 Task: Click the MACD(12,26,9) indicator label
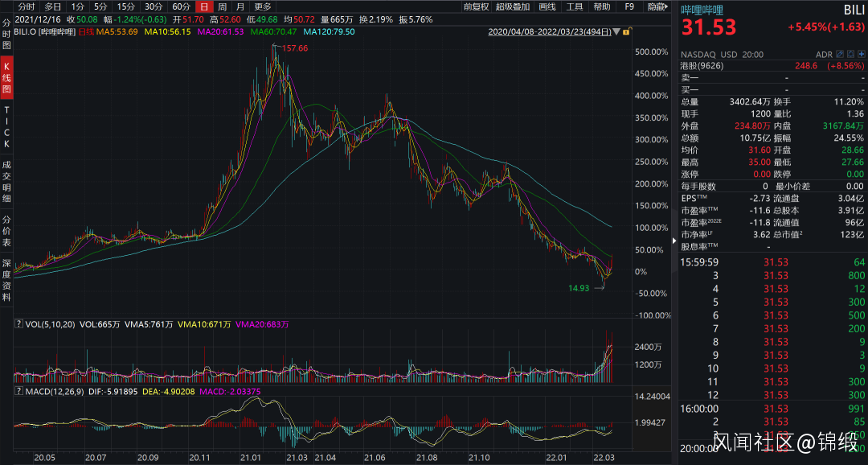(55, 391)
